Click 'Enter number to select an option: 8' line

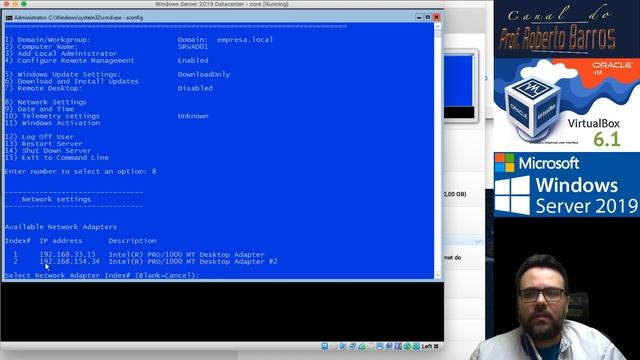[x=80, y=171]
